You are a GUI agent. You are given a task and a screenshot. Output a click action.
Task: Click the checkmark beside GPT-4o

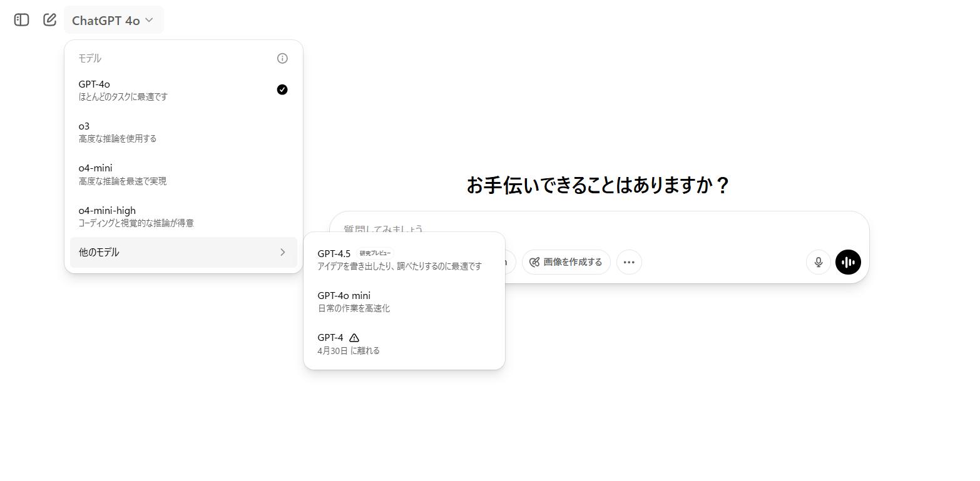tap(282, 90)
